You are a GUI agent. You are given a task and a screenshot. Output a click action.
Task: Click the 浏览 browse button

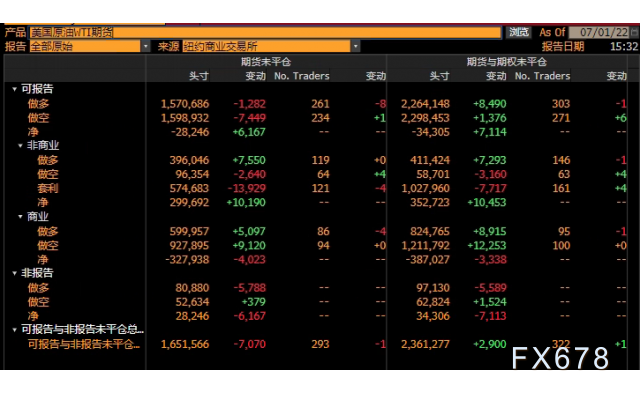point(518,32)
